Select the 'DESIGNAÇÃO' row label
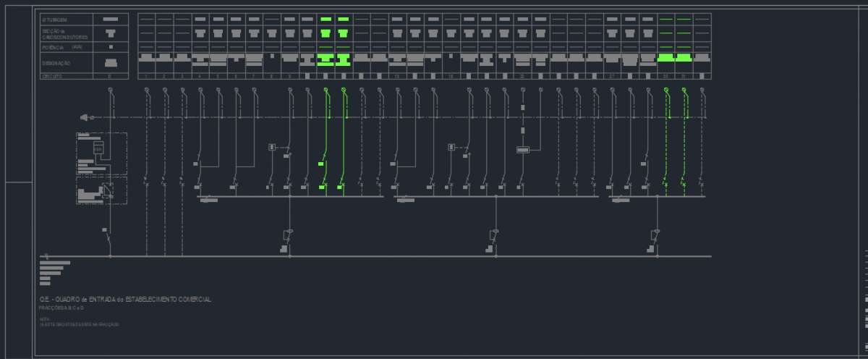The width and height of the screenshot is (868, 359). pos(55,63)
